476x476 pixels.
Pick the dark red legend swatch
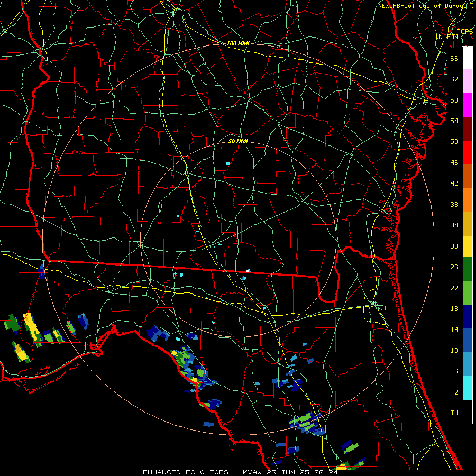(x=467, y=129)
